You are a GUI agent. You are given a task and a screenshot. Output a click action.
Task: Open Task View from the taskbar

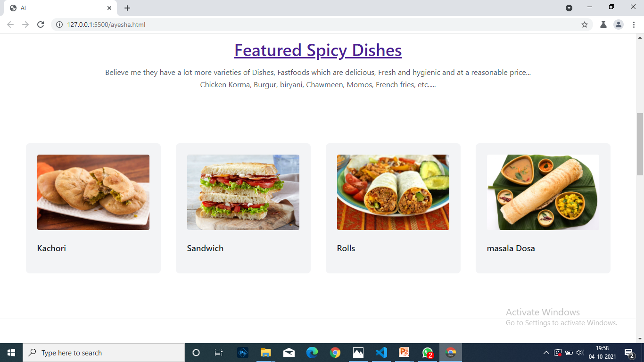click(x=218, y=353)
